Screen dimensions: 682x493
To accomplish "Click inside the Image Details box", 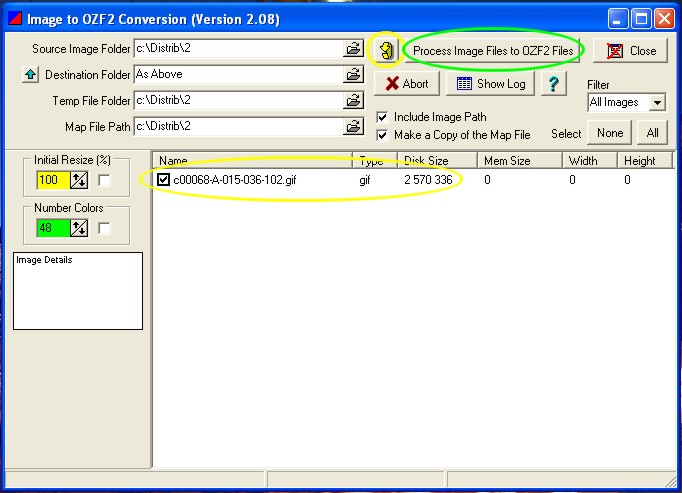I will 78,291.
